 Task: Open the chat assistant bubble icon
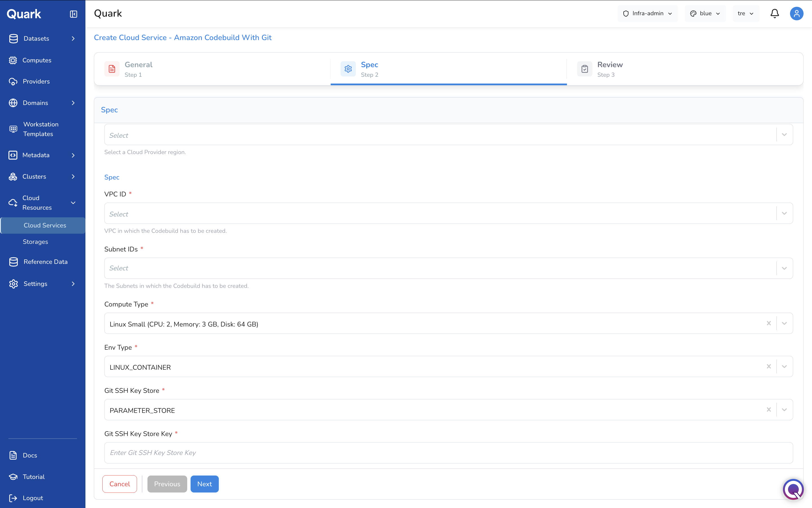(793, 489)
